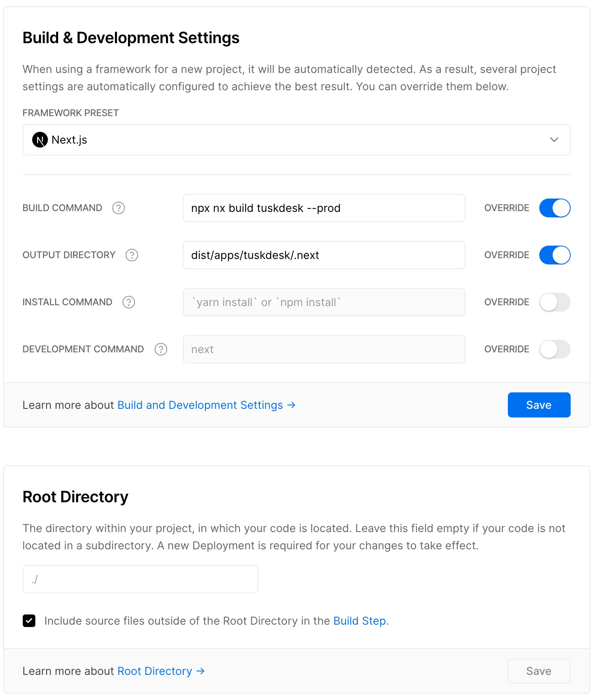Turn off the Output Directory override
The image size is (595, 700).
555,255
